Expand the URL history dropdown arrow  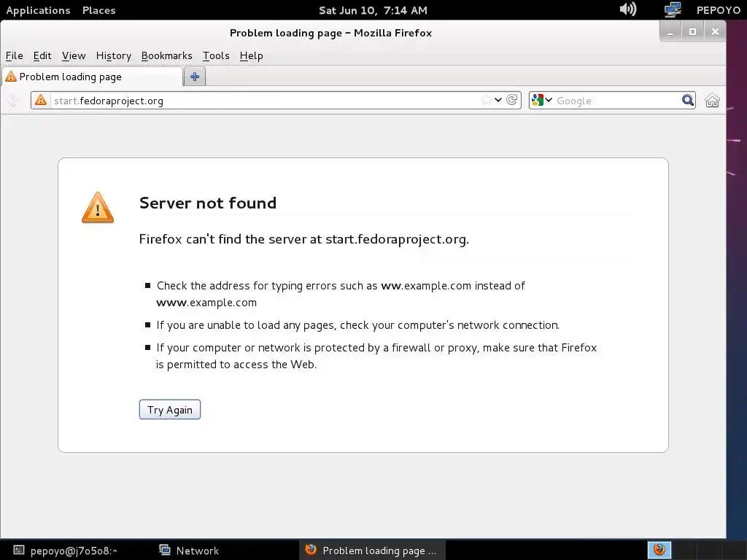click(x=498, y=100)
